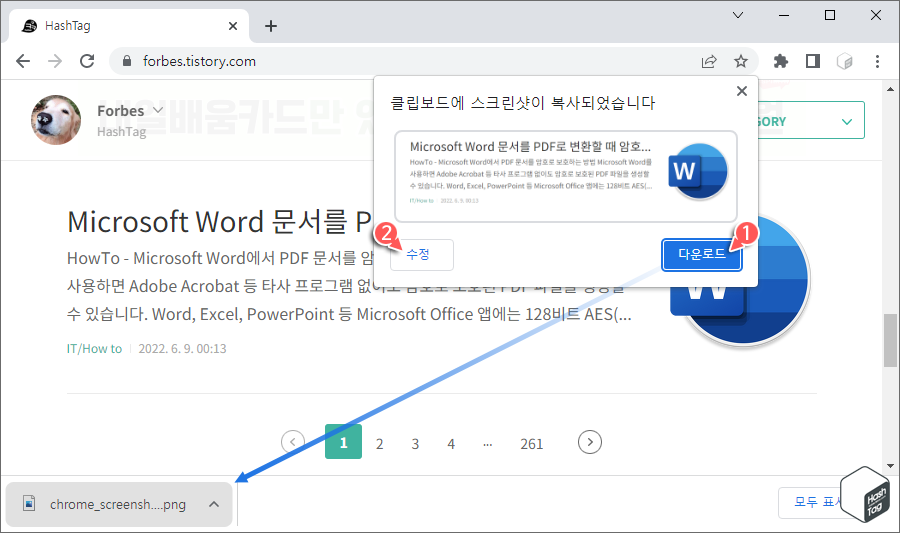Image resolution: width=900 pixels, height=533 pixels.
Task: Bookmark this page with the star icon
Action: tap(741, 61)
